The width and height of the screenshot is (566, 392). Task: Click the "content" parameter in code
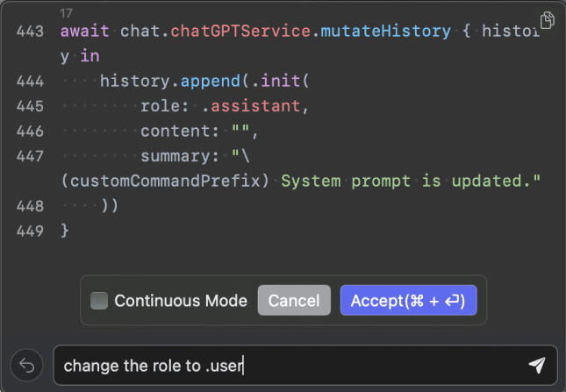point(174,132)
